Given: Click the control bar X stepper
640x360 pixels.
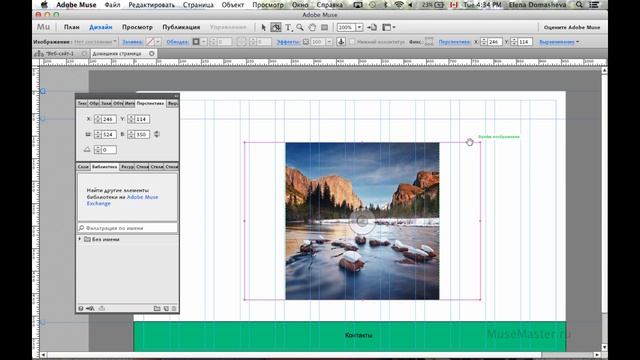Looking at the screenshot, I should [484, 42].
